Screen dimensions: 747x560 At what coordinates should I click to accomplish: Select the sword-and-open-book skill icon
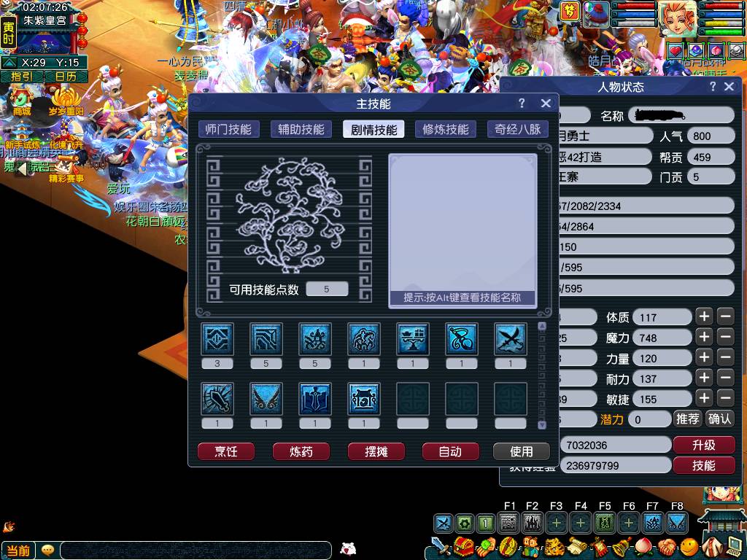tap(315, 399)
